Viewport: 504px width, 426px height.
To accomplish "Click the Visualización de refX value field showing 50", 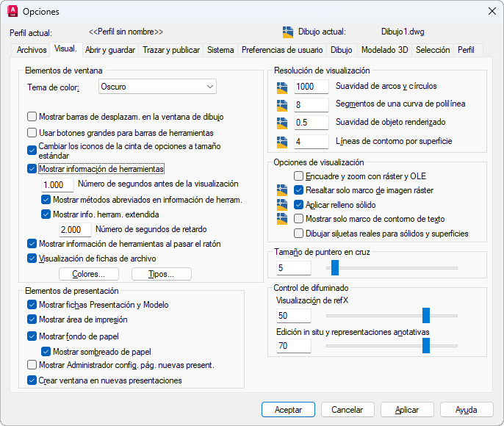I will click(293, 316).
